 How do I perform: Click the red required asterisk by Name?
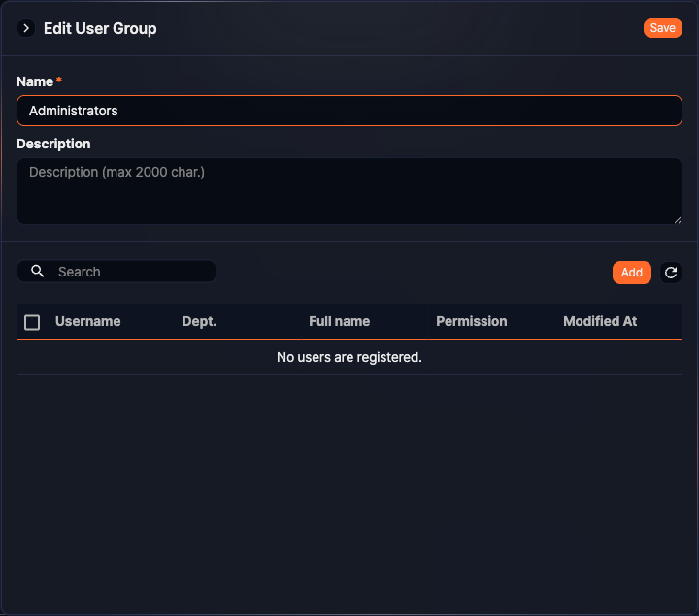59,81
